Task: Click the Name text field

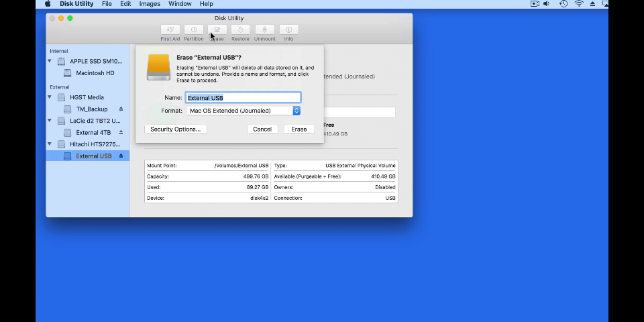Action: (243, 98)
